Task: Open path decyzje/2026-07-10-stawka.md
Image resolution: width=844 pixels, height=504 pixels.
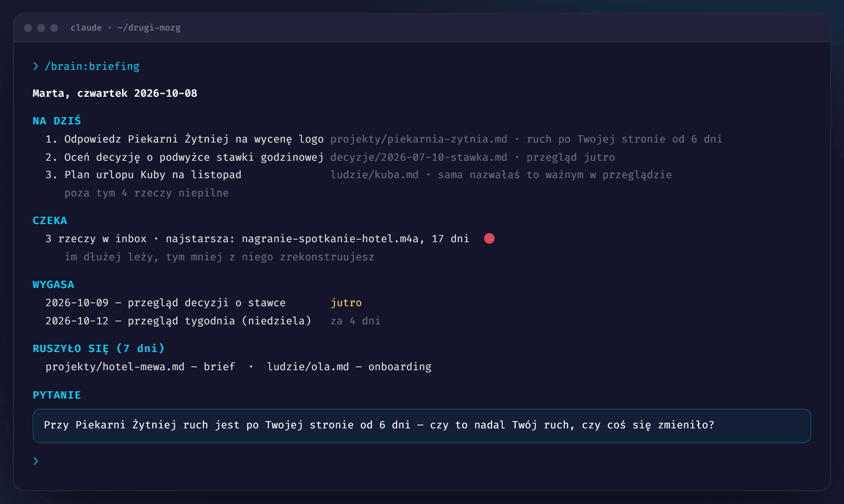Action: (x=419, y=157)
